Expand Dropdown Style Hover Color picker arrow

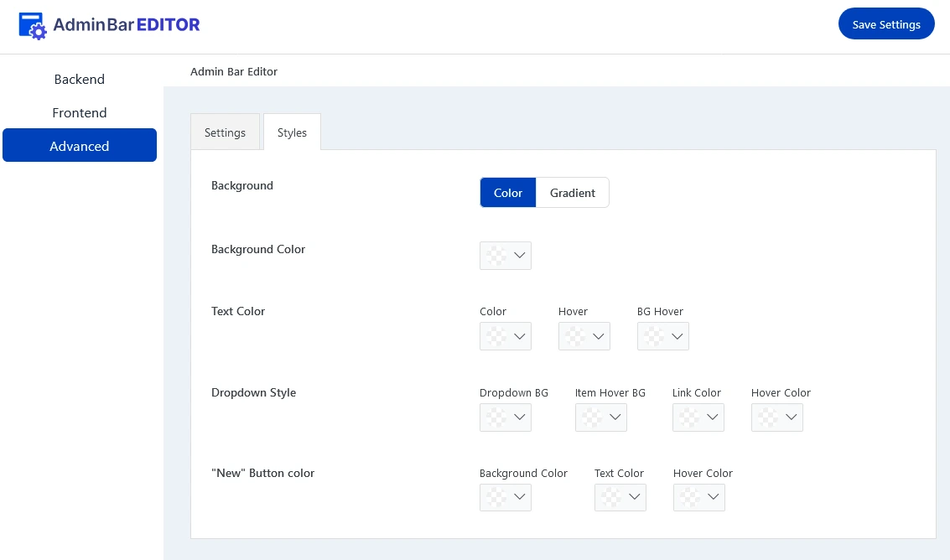pos(792,417)
